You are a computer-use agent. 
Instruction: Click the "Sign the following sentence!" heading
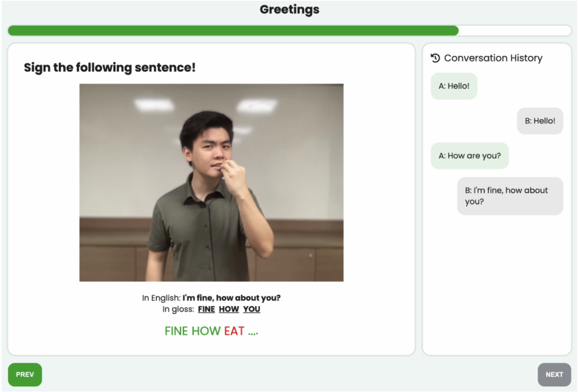click(110, 68)
